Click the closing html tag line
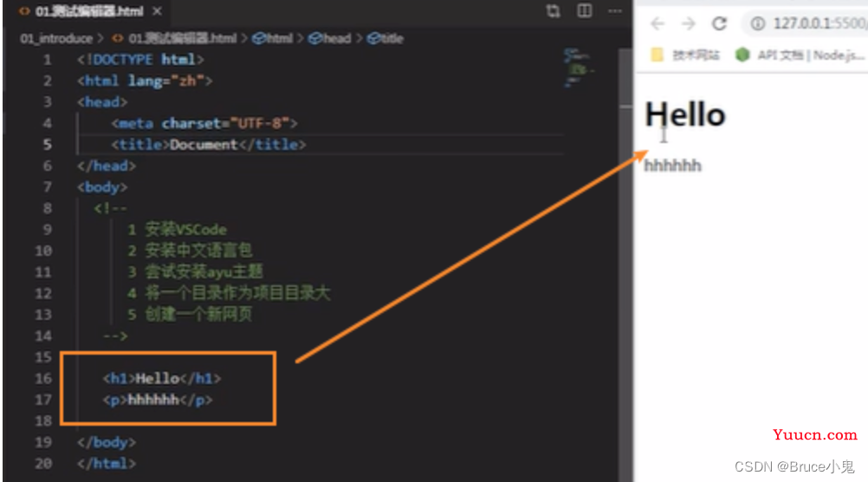Image resolution: width=868 pixels, height=482 pixels. [107, 463]
